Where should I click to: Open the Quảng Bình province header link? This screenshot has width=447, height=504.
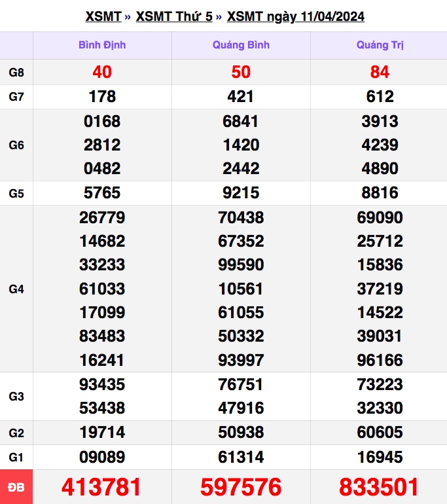coord(241,45)
